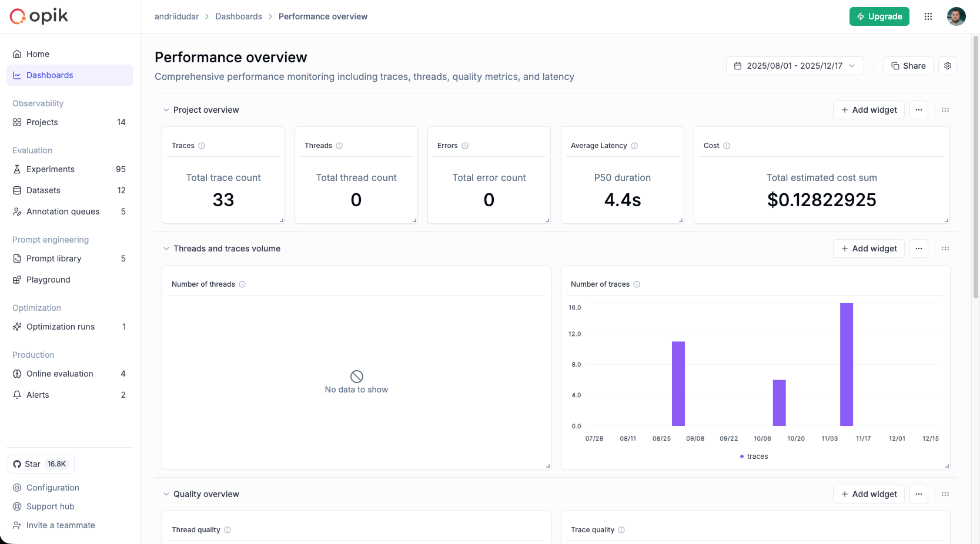Open the date range picker dropdown
Viewport: 980px width, 544px height.
tap(795, 66)
